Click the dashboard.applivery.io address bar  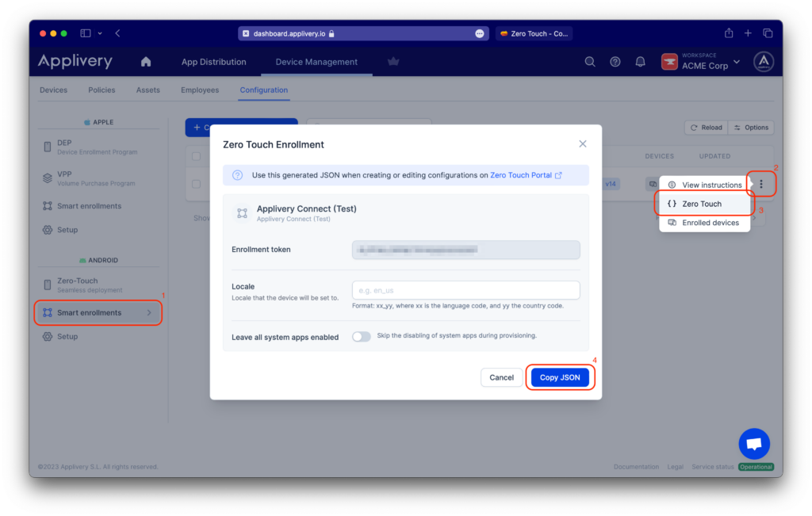click(363, 33)
